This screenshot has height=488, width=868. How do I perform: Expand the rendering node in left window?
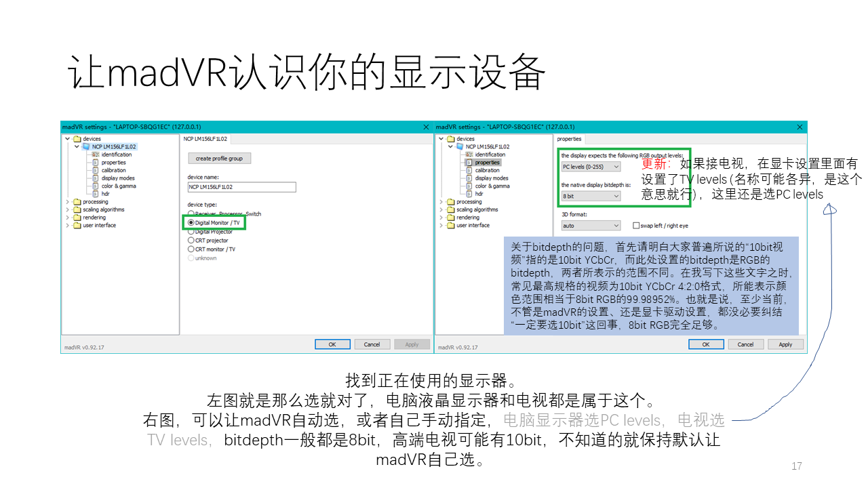(x=68, y=218)
